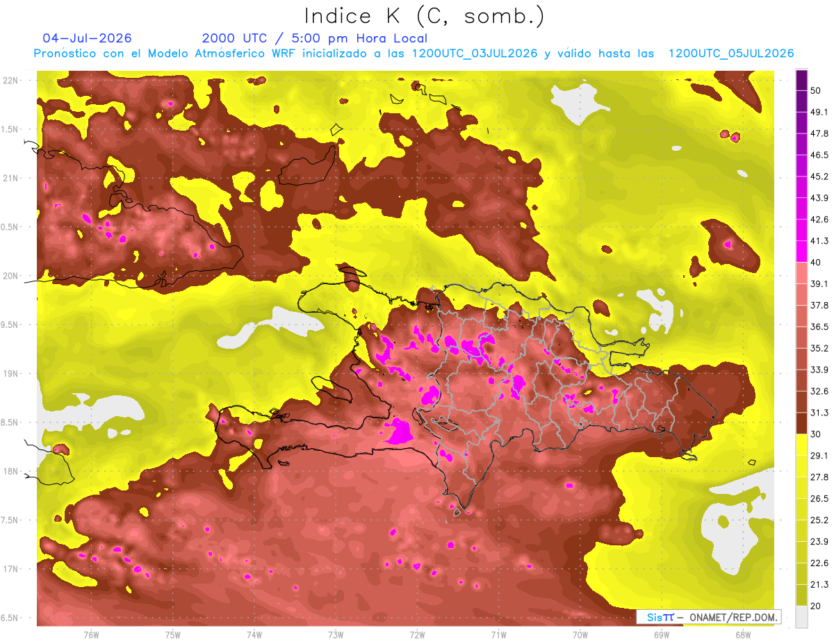The height and width of the screenshot is (644, 834).
Task: Pick the dark brown swatch between 30 and 31.3
Action: click(801, 423)
